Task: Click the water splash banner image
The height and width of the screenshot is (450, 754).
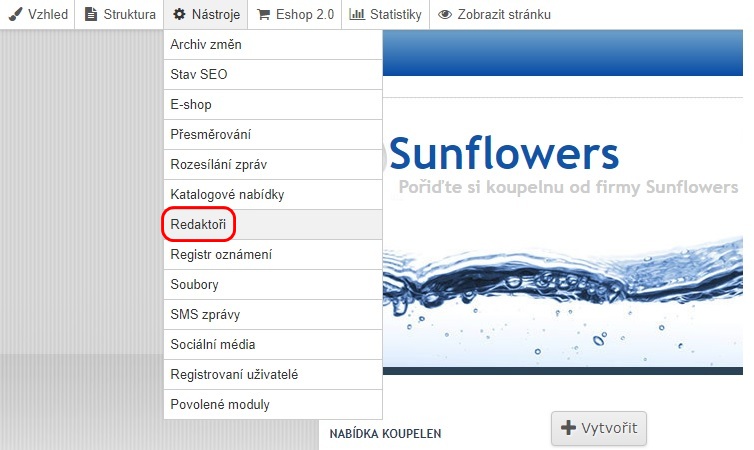Action: 563,303
